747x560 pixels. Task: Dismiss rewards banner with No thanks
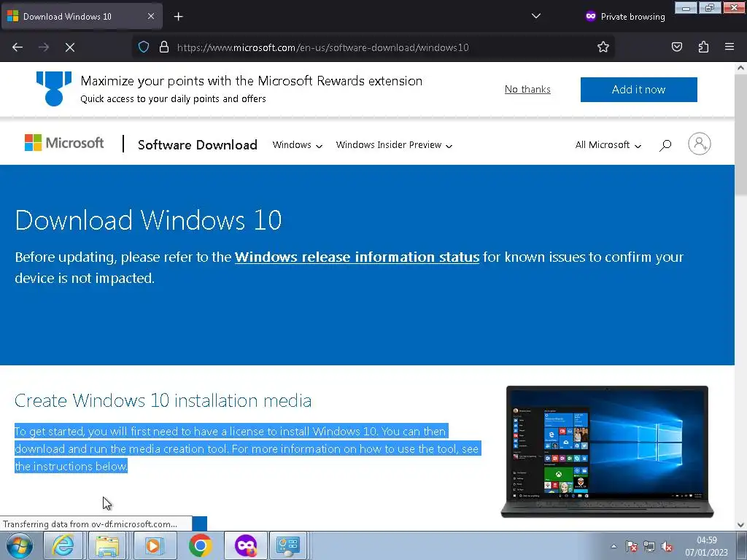[x=527, y=90]
